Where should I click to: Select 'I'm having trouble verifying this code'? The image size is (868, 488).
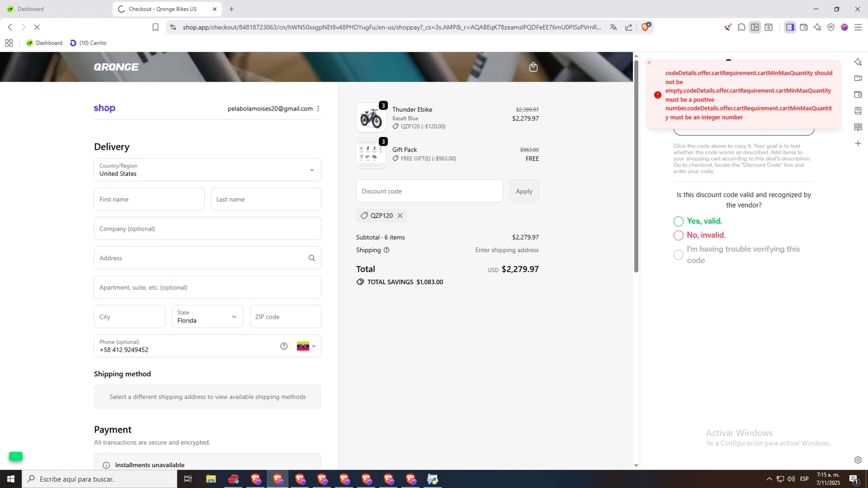point(679,255)
